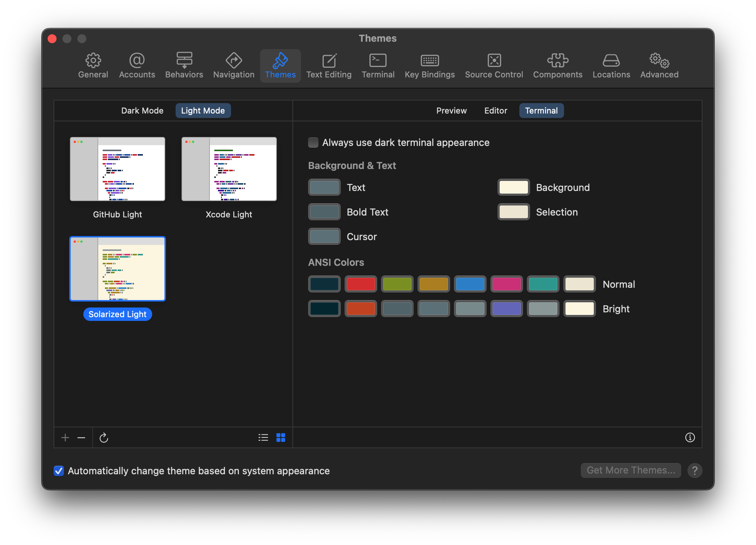Switch to the Preview tab
The image size is (756, 545).
click(x=451, y=111)
